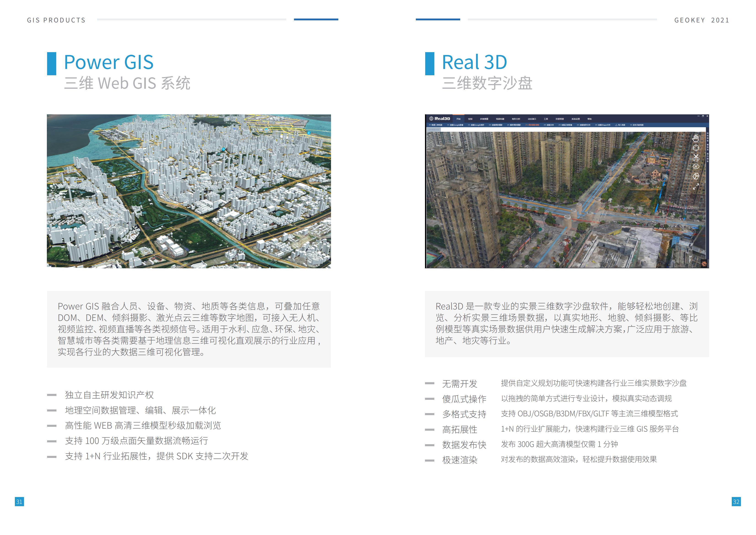The width and height of the screenshot is (756, 535).
Task: Open the 绘制 draw menu tab
Action: [470, 119]
